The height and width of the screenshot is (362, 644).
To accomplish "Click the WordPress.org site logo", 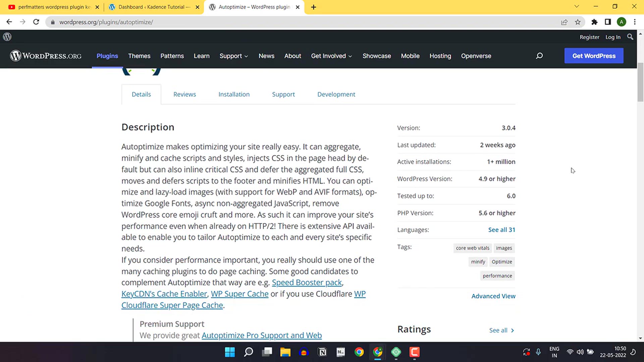I will 46,56.
